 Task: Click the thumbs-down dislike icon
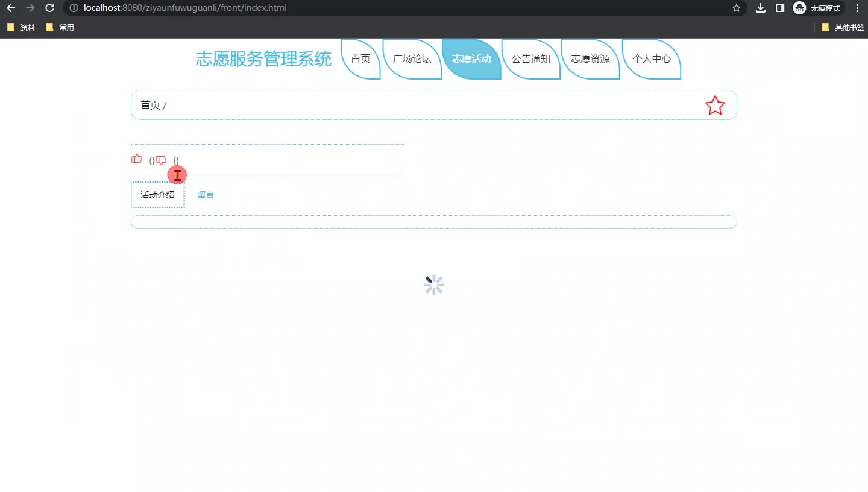[x=161, y=160]
